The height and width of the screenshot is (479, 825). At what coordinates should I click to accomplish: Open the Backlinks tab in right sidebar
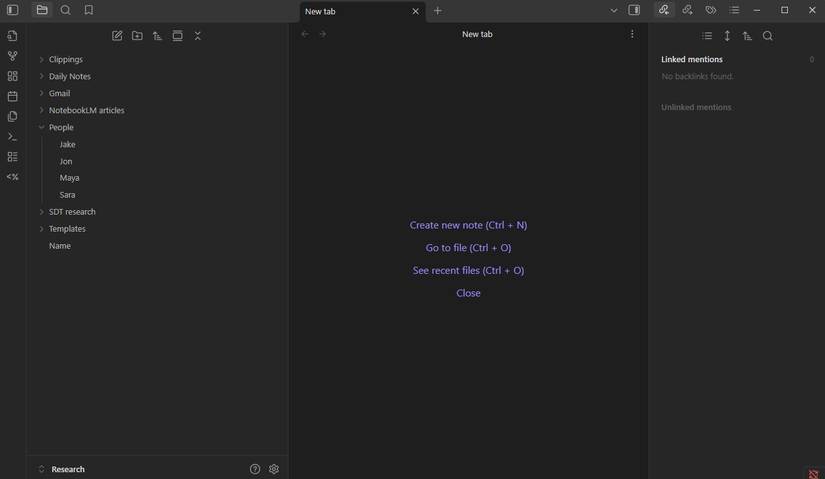click(x=663, y=10)
